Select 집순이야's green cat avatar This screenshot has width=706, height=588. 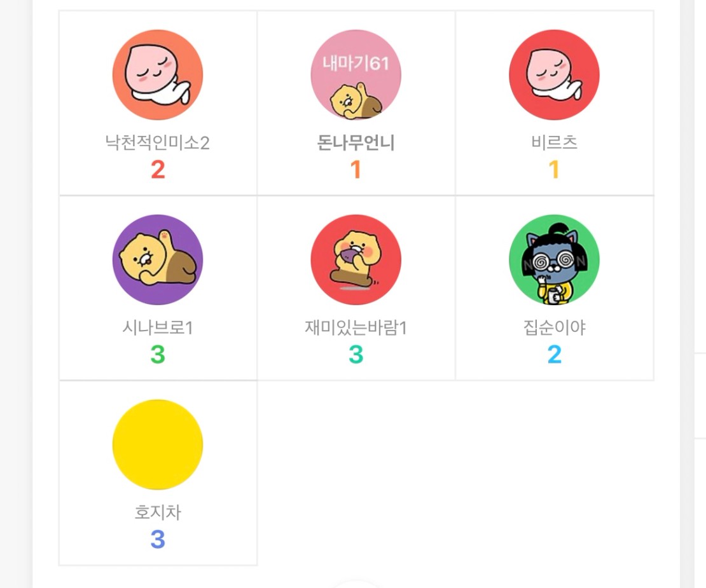pos(554,260)
